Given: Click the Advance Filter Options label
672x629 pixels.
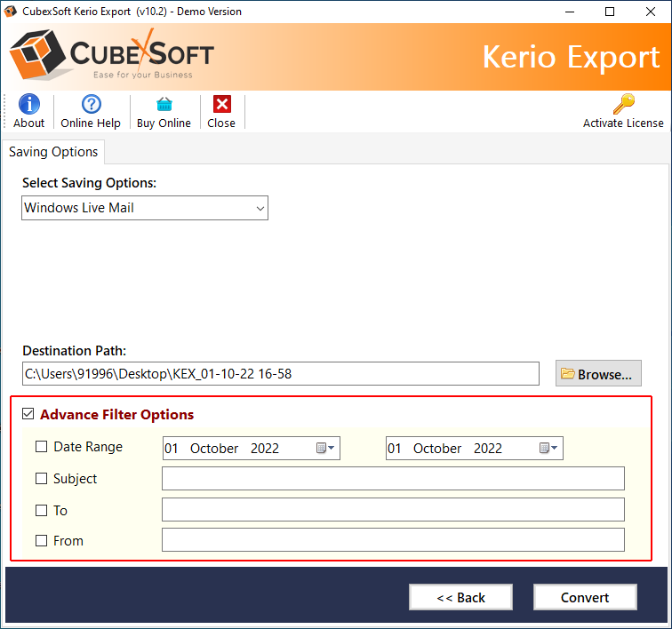Looking at the screenshot, I should pos(117,414).
